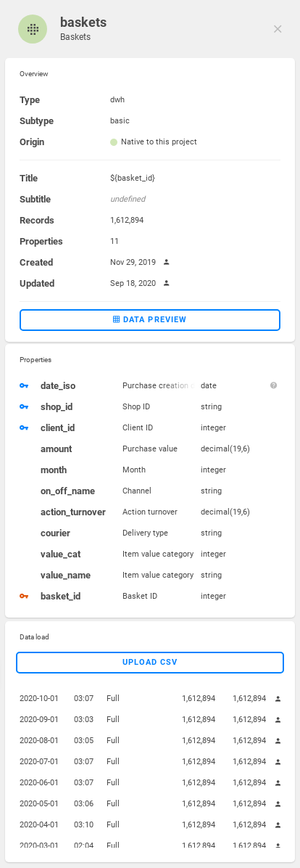Select the amount property row
Image resolution: width=300 pixels, height=868 pixels.
pos(150,449)
